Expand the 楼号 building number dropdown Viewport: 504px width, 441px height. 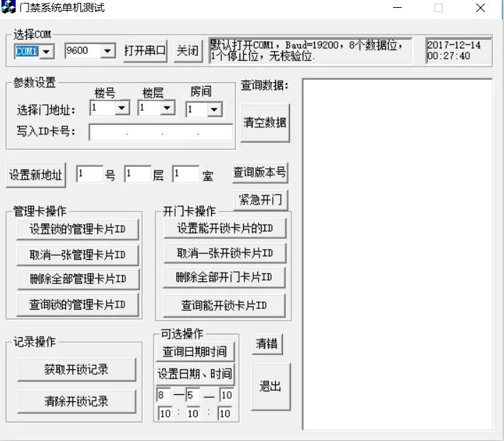[122, 108]
